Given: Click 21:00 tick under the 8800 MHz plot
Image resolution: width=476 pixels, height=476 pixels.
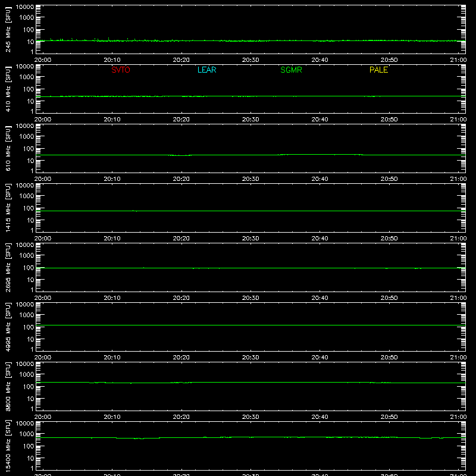Looking at the screenshot, I should (458, 417).
